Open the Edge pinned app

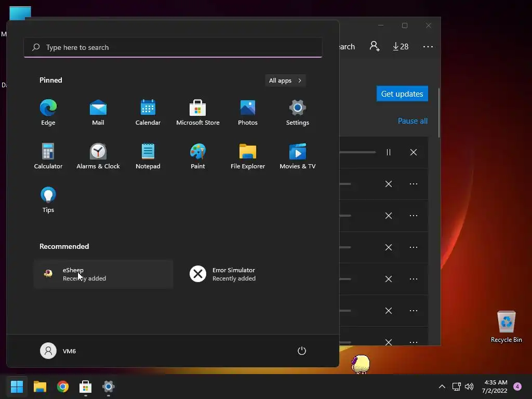click(x=48, y=112)
